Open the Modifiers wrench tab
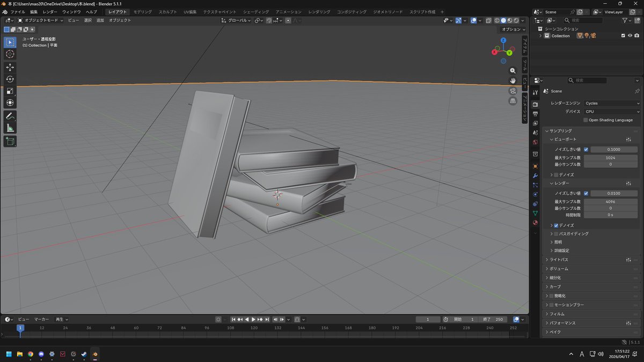644x362 pixels. click(535, 175)
